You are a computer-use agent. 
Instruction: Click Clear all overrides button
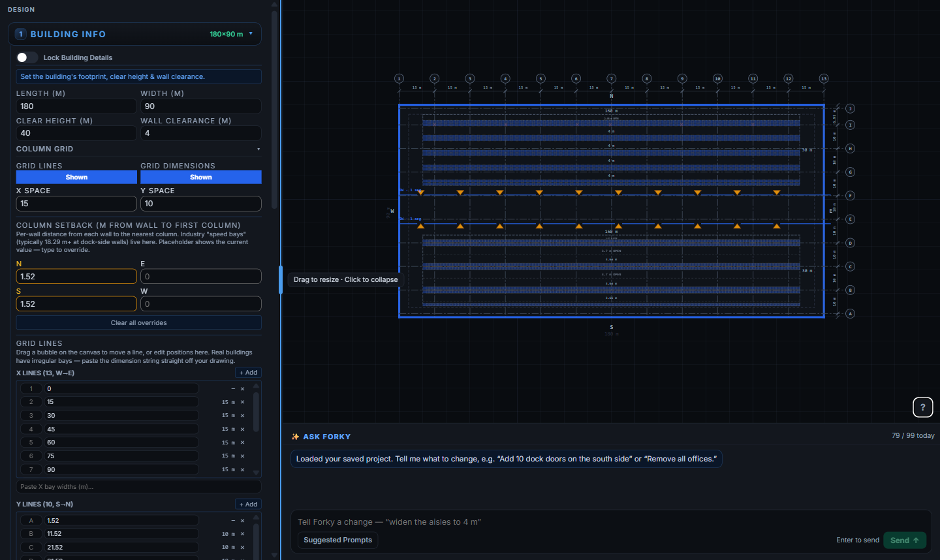coord(138,323)
